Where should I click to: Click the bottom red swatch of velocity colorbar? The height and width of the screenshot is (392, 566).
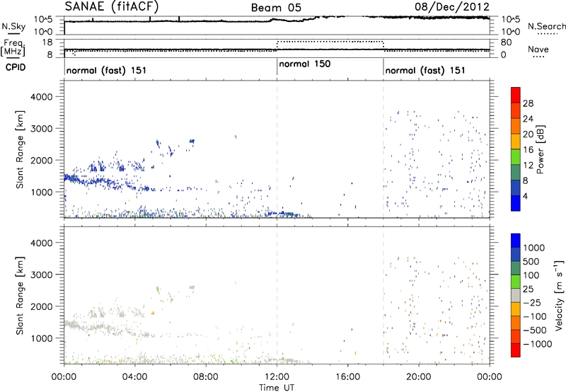point(516,350)
